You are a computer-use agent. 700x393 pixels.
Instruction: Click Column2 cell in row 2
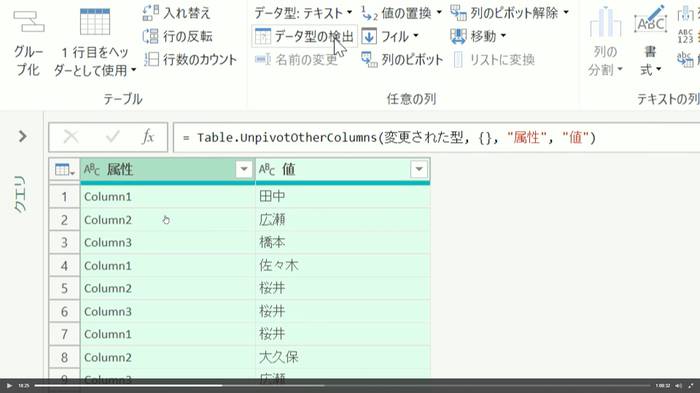pyautogui.click(x=167, y=220)
